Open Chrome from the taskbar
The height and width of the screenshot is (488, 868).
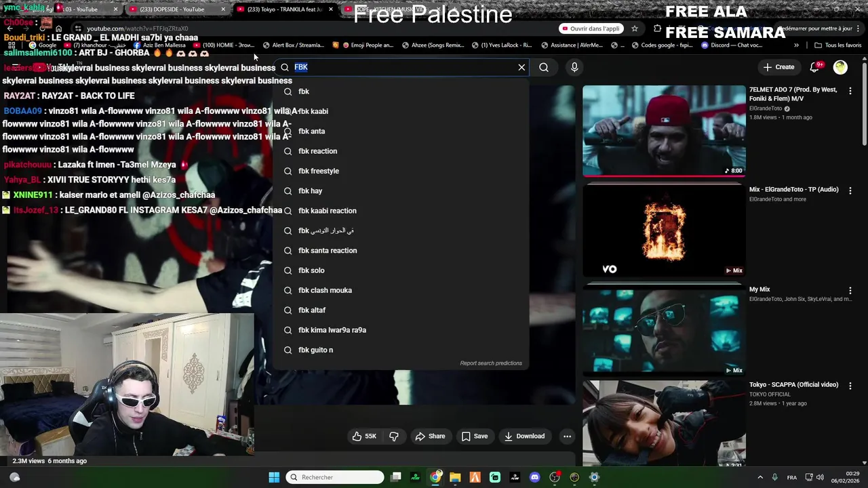[x=435, y=477]
